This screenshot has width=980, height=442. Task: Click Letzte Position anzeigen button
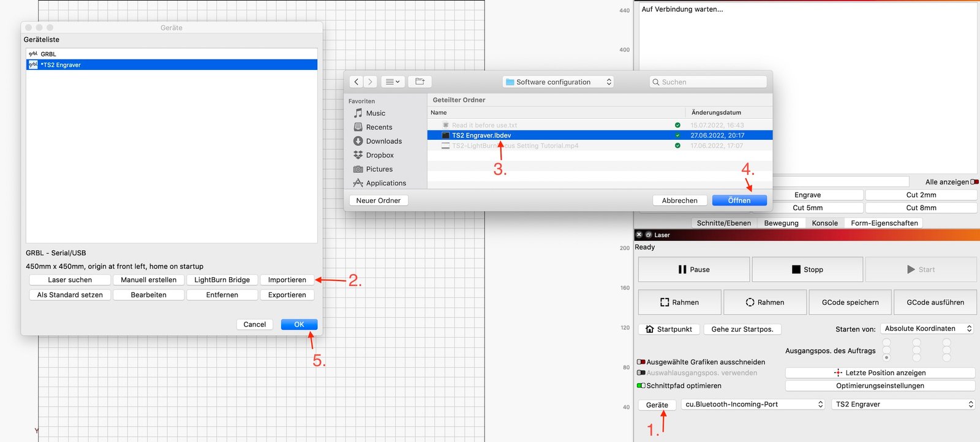click(x=880, y=373)
